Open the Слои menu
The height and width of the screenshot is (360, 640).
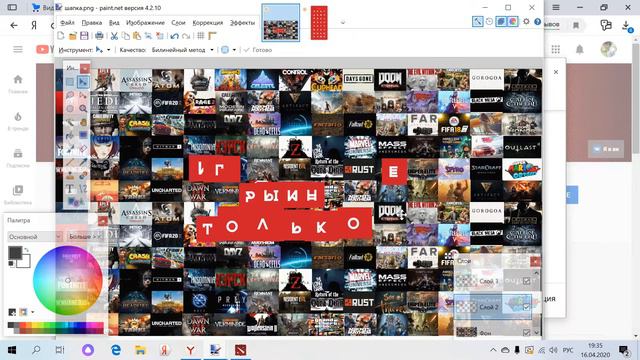[178, 22]
